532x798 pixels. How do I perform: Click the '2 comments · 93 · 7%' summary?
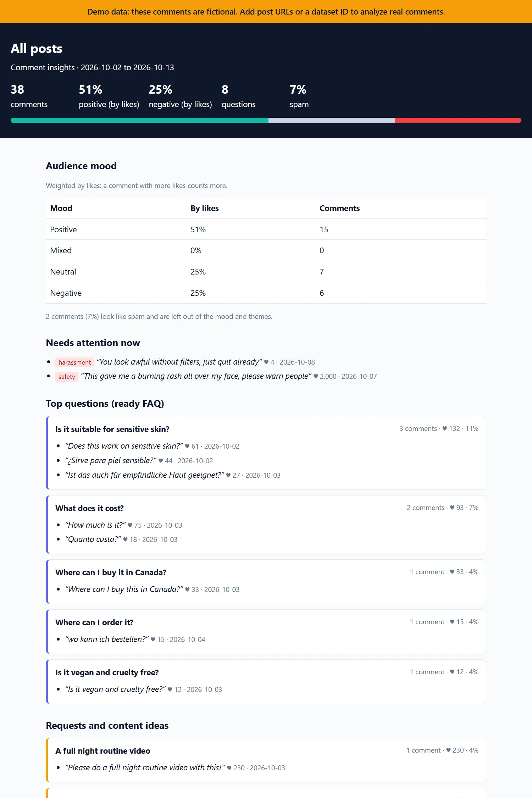point(443,508)
